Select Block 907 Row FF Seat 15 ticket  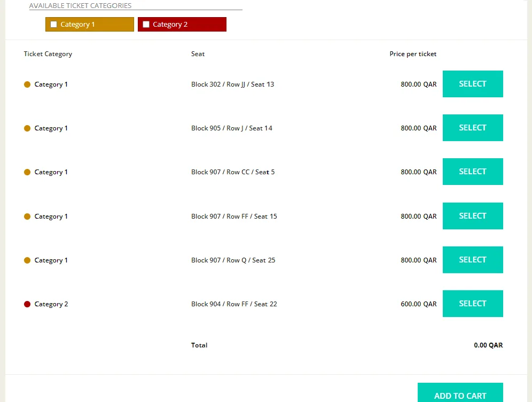(x=473, y=216)
